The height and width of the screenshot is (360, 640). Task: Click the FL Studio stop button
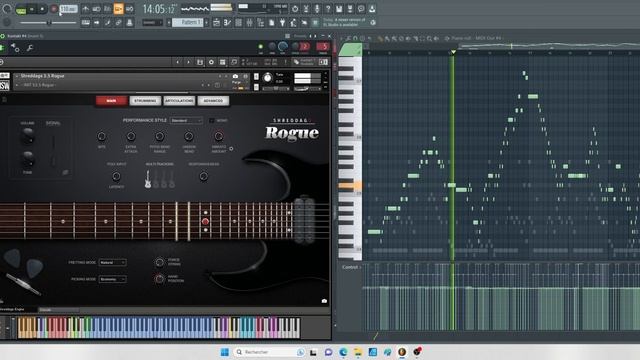pos(42,9)
